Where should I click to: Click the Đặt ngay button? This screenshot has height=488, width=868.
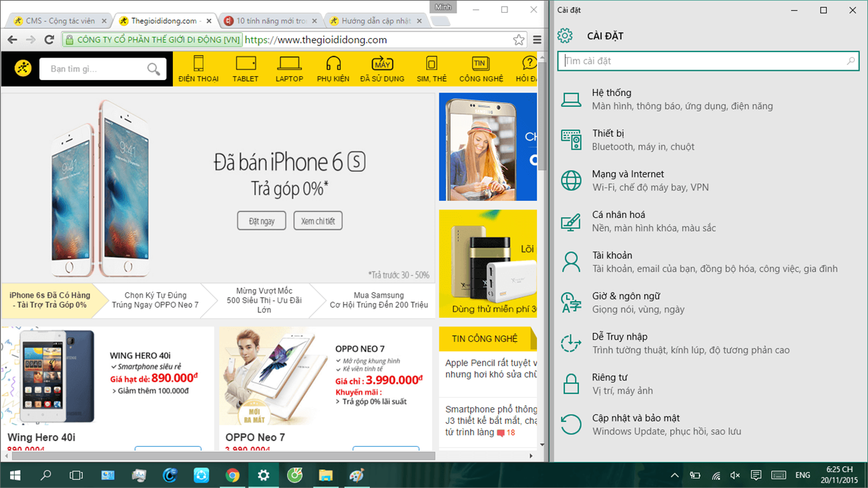(x=261, y=221)
